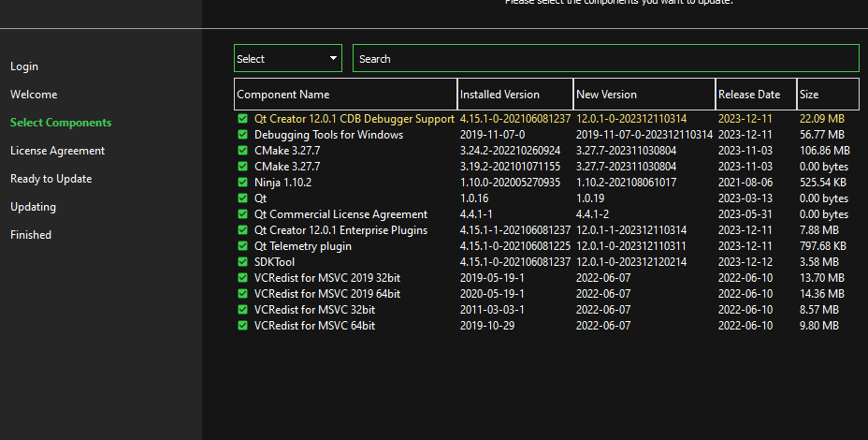The image size is (868, 440).
Task: Click new version 1.0.19
Action: 590,198
